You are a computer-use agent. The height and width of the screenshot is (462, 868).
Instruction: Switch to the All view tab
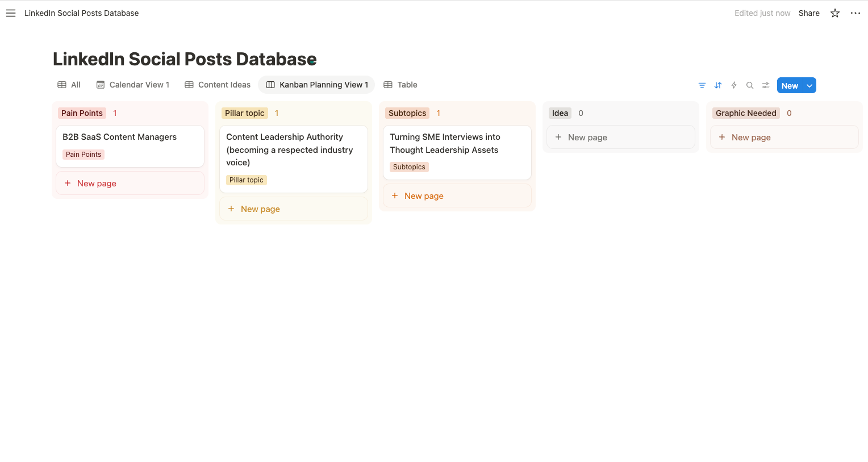coord(69,85)
